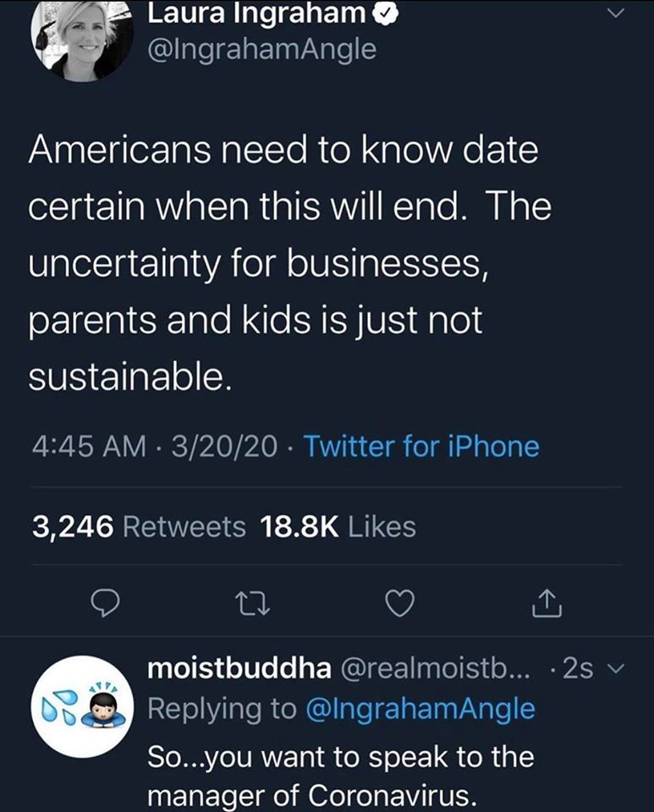Open the reply text about Coronavirus manager
This screenshot has height=812, width=654.
[x=341, y=776]
